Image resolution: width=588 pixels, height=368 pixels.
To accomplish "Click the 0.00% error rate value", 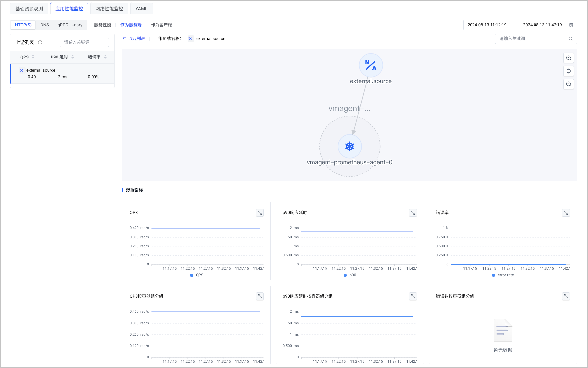I will tap(94, 77).
